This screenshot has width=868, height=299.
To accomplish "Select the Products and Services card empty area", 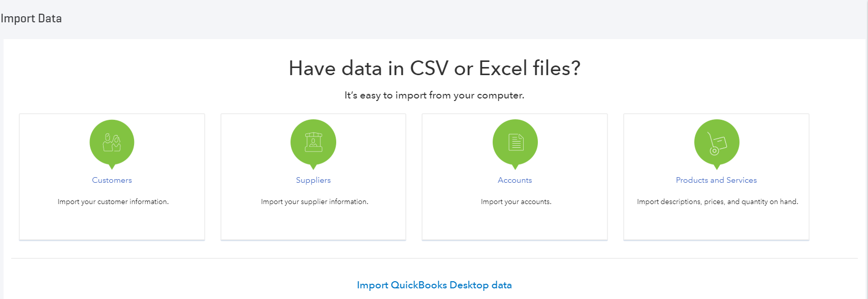I will pyautogui.click(x=716, y=223).
